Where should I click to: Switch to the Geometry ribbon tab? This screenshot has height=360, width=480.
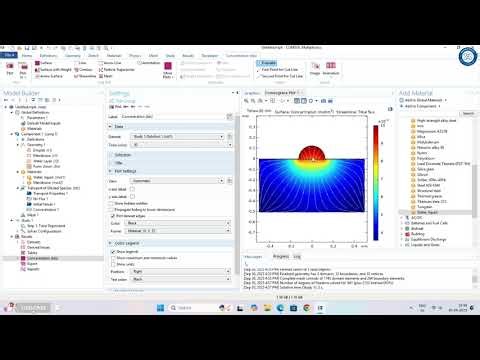73,56
